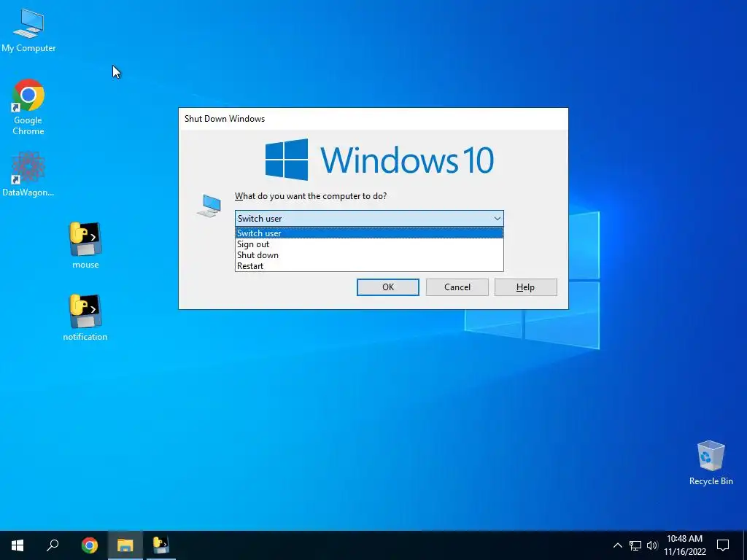
Task: Select the mouse Python script icon
Action: point(85,246)
